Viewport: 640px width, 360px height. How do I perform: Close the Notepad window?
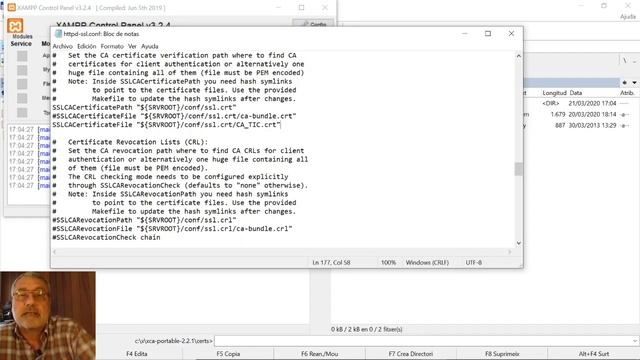click(511, 33)
